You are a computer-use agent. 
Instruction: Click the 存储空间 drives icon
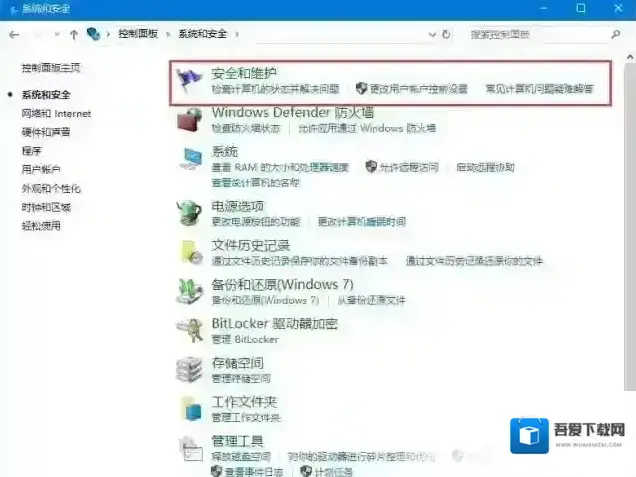pyautogui.click(x=189, y=369)
